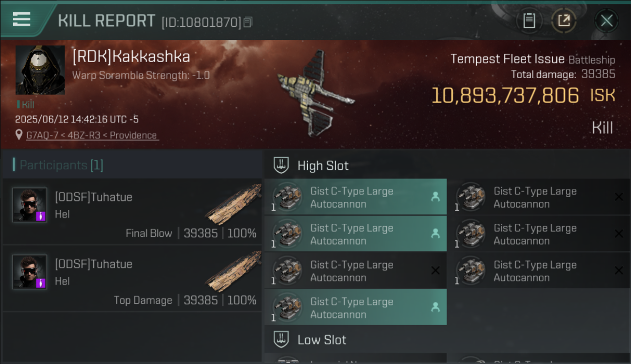
Task: Click the Tempest Fleet Issue ship image
Action: [x=315, y=92]
